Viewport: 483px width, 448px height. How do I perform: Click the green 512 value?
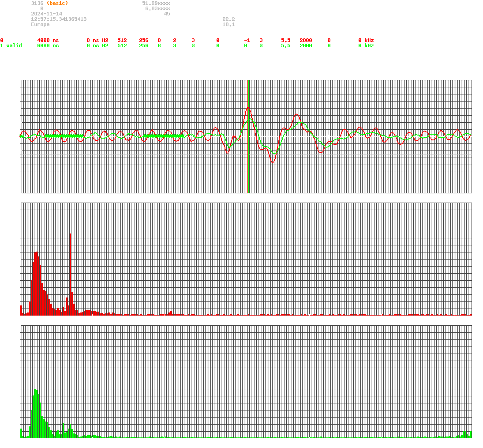coord(122,45)
